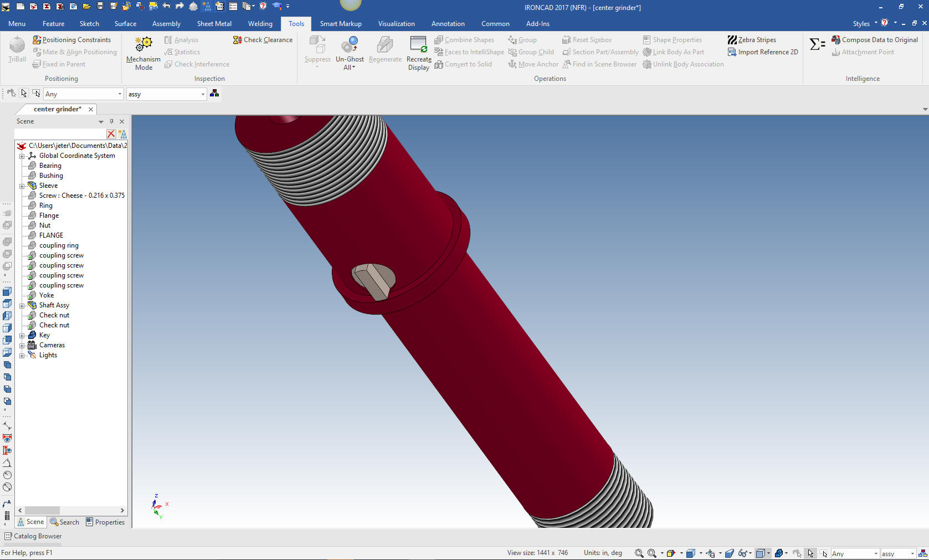The width and height of the screenshot is (929, 560).
Task: Toggle Zebra Stripes display
Action: tap(752, 40)
